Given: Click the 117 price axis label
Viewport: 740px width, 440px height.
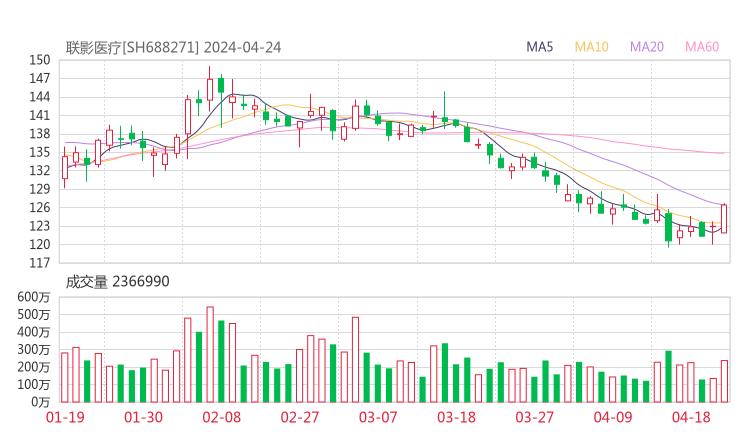Looking at the screenshot, I should (x=40, y=262).
